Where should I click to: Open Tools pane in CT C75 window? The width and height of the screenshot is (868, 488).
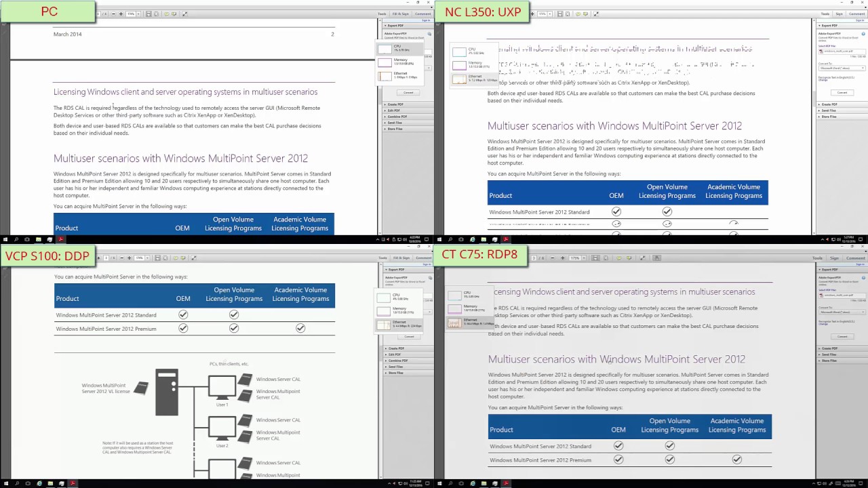(x=818, y=258)
